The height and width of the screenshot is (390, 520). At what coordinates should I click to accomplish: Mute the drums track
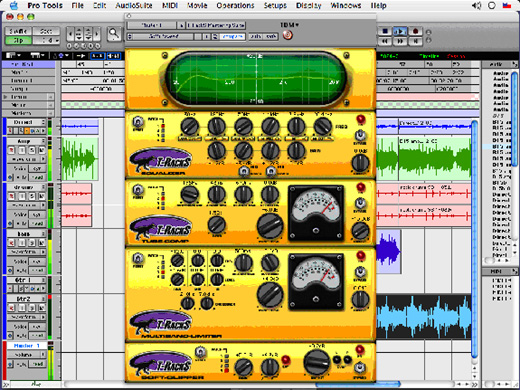[x=42, y=196]
